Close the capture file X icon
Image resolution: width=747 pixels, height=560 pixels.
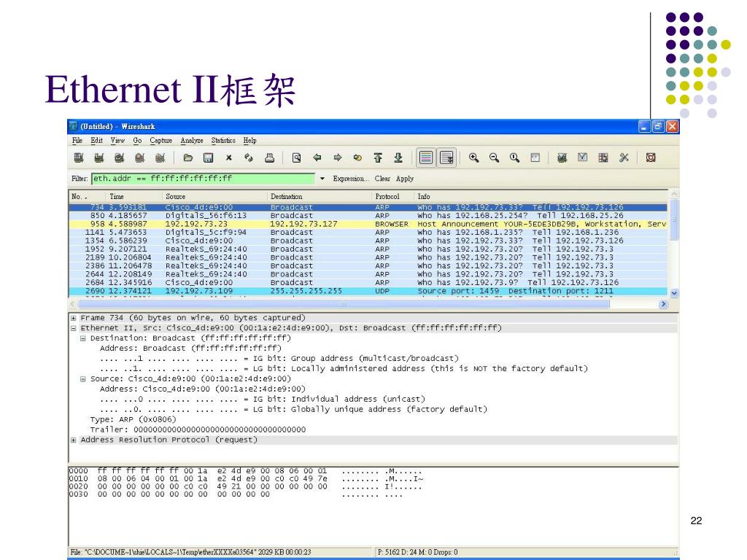click(228, 157)
